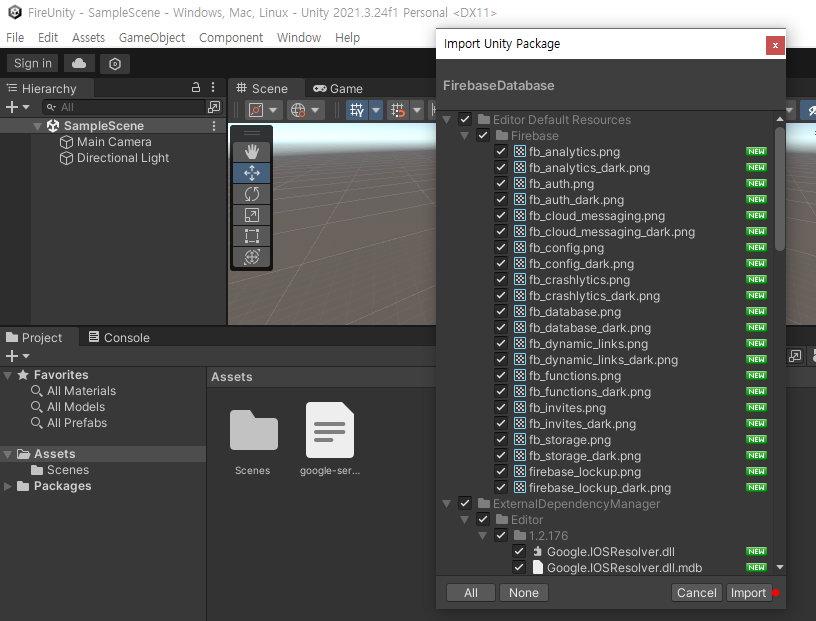Open SampleScene kebab options menu
Viewport: 816px width, 621px height.
(x=214, y=126)
